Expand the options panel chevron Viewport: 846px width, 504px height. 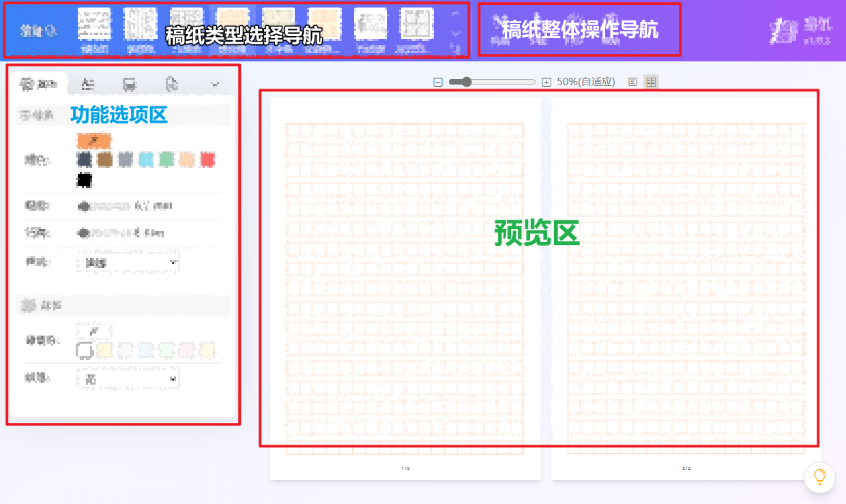[216, 84]
